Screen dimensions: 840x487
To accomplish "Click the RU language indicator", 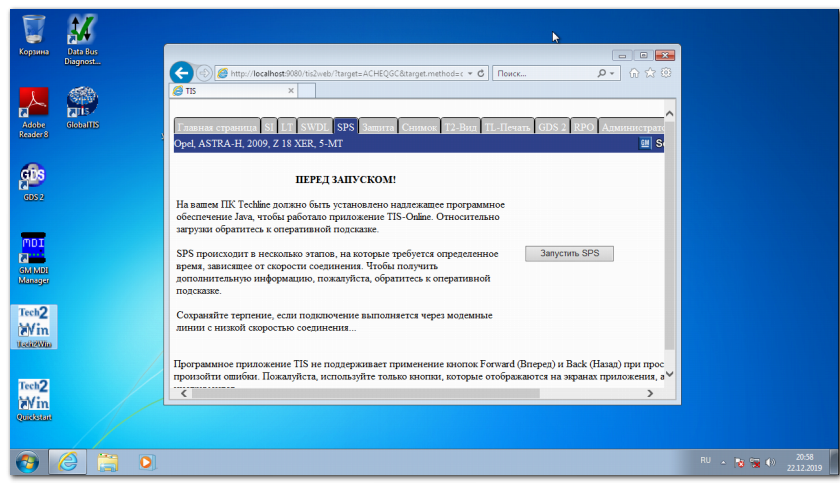I will (706, 461).
